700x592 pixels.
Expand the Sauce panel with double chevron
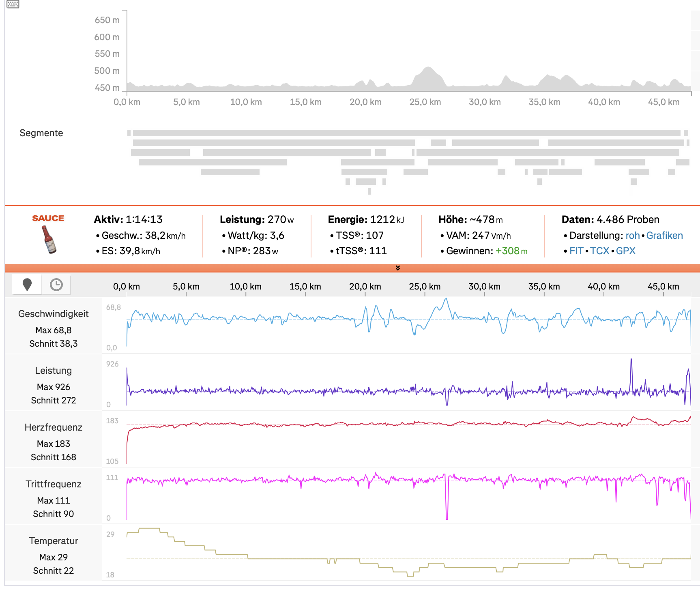click(398, 268)
